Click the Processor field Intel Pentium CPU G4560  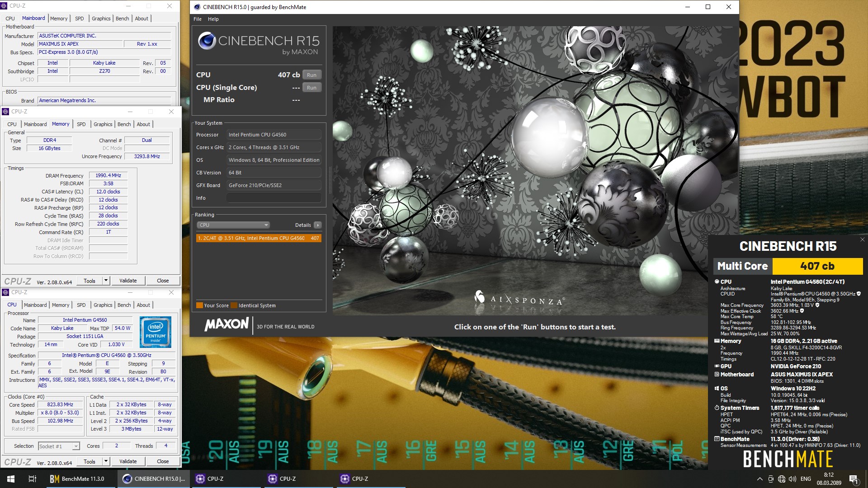[x=274, y=135]
